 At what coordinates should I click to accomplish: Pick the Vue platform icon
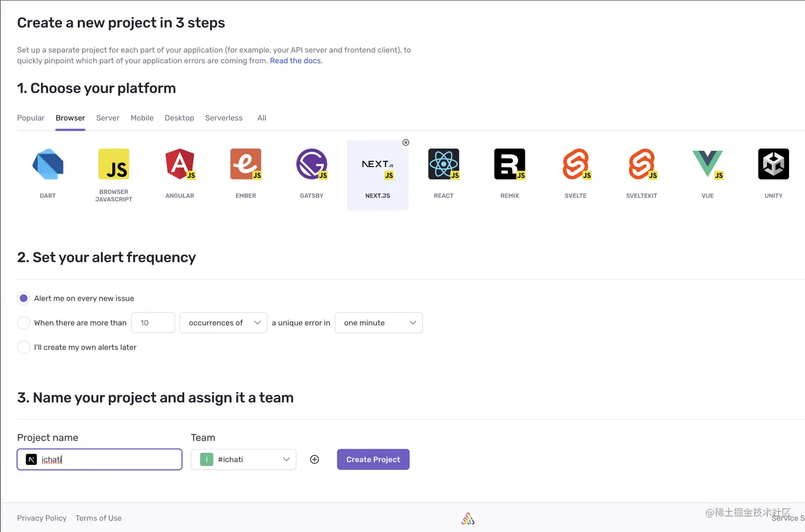pos(708,164)
